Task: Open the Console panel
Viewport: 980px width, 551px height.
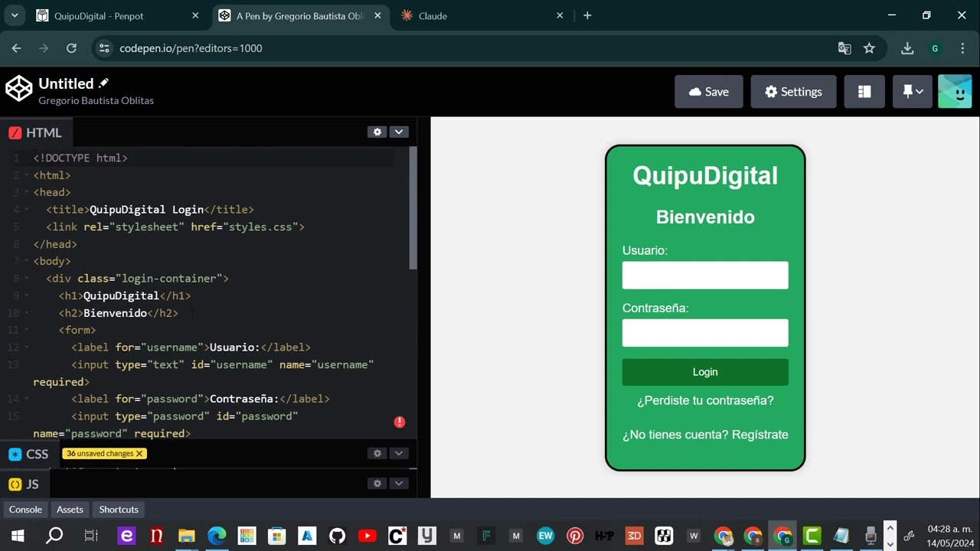Action: coord(25,510)
